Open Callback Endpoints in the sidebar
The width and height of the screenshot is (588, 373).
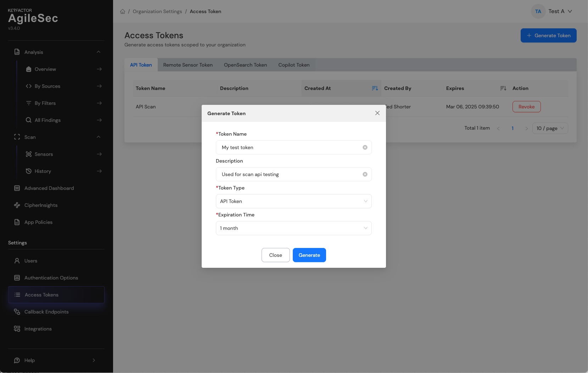click(x=46, y=312)
